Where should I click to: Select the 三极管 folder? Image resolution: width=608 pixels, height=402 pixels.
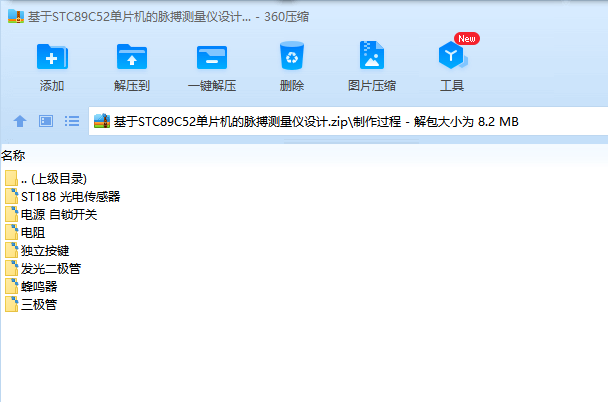(x=39, y=304)
